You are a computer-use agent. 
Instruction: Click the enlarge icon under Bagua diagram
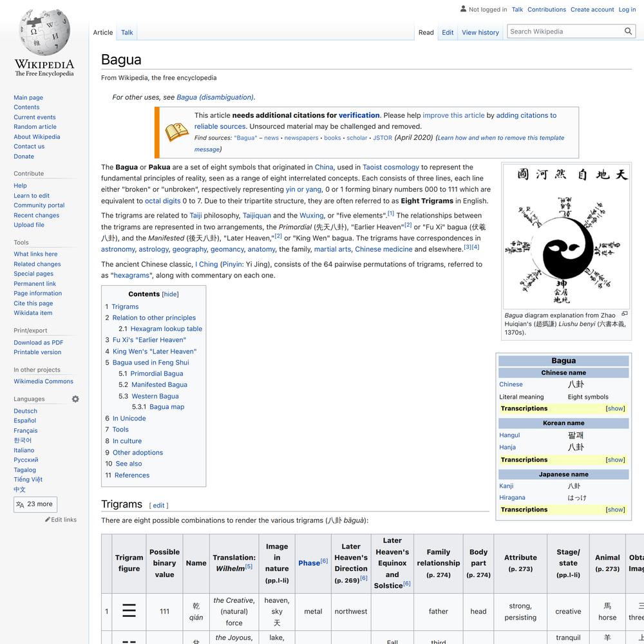point(624,314)
